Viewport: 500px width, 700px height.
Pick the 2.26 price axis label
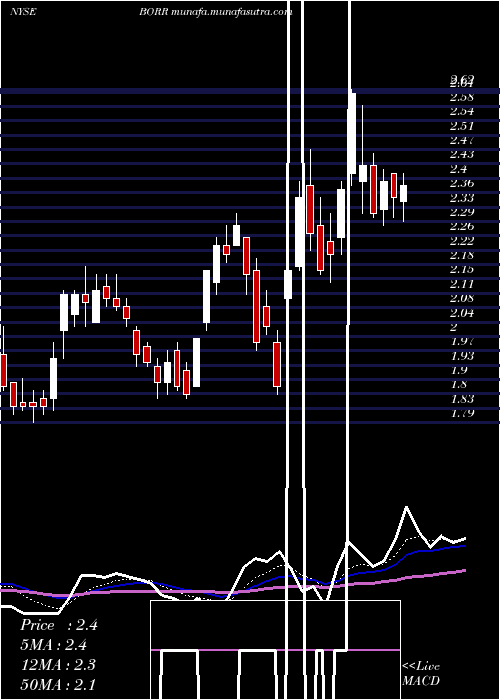pyautogui.click(x=462, y=227)
